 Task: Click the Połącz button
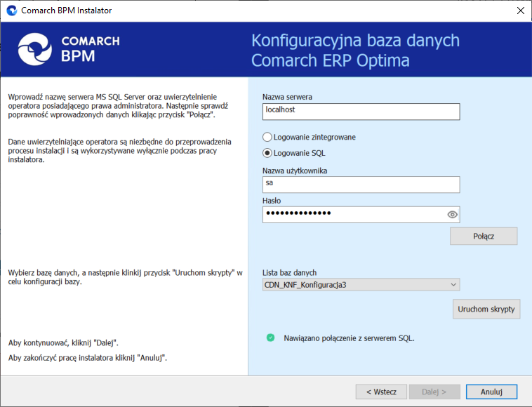pyautogui.click(x=484, y=236)
